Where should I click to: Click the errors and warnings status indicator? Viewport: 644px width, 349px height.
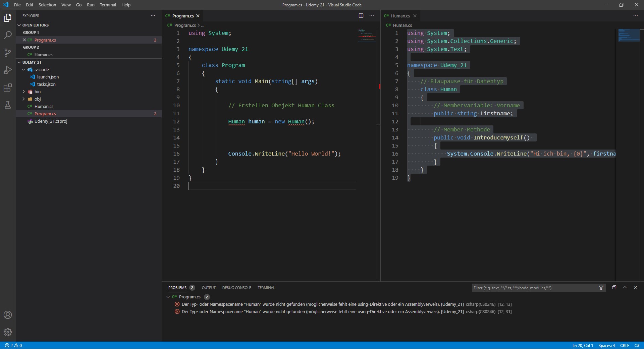(13, 345)
